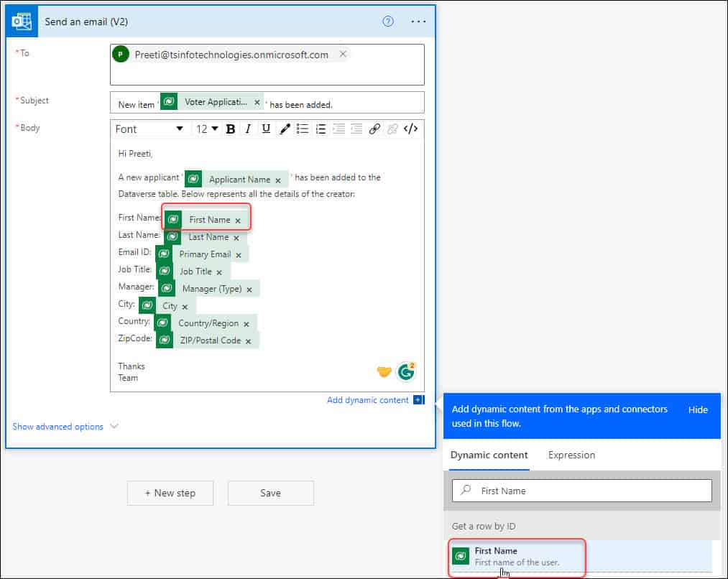Remove the Applicant Name token
The width and height of the screenshot is (728, 579).
(277, 180)
